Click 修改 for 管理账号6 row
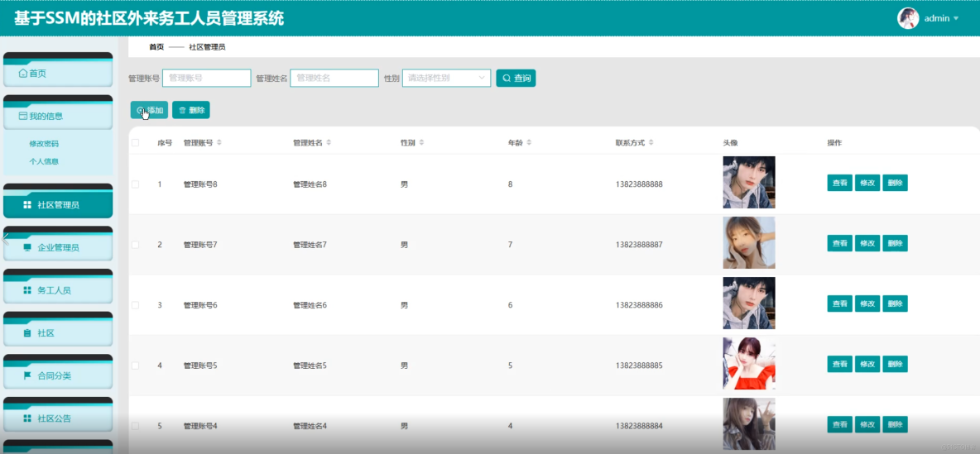Image resolution: width=980 pixels, height=454 pixels. tap(867, 303)
